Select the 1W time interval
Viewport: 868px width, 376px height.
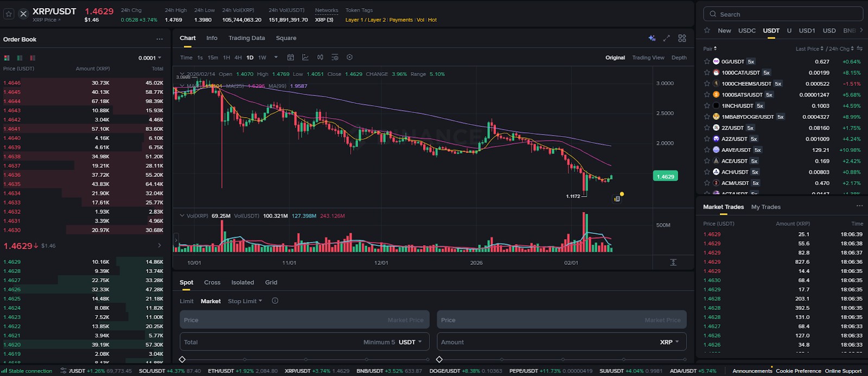(x=262, y=58)
